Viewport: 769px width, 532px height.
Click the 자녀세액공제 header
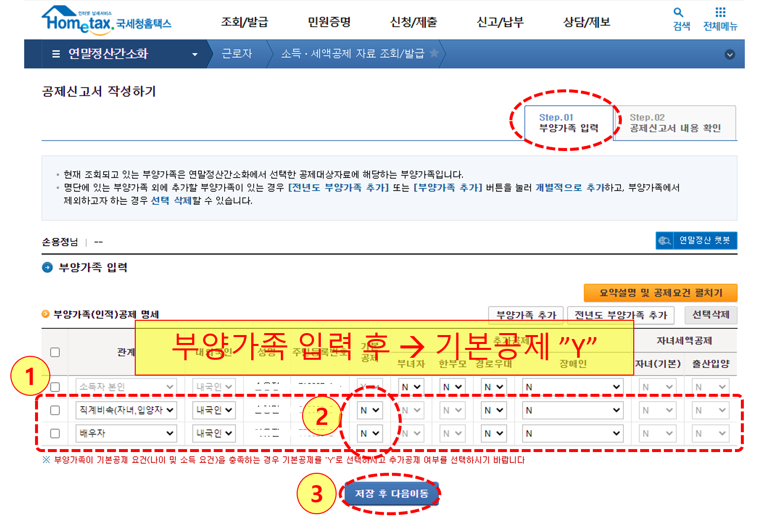click(x=684, y=341)
